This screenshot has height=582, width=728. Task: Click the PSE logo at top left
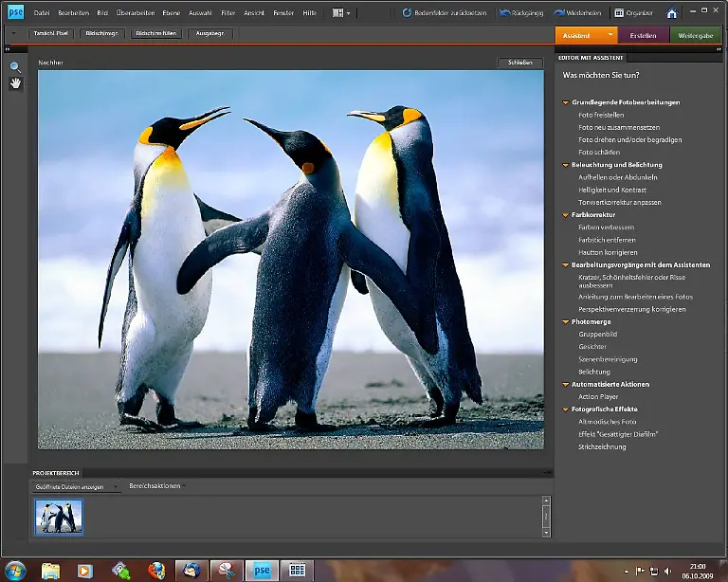15,13
